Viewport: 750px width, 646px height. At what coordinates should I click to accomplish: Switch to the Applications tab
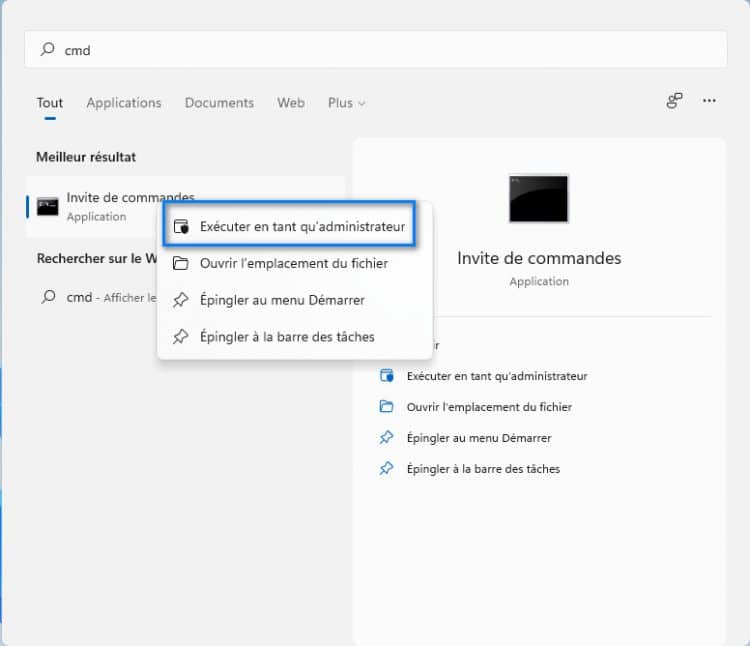123,103
